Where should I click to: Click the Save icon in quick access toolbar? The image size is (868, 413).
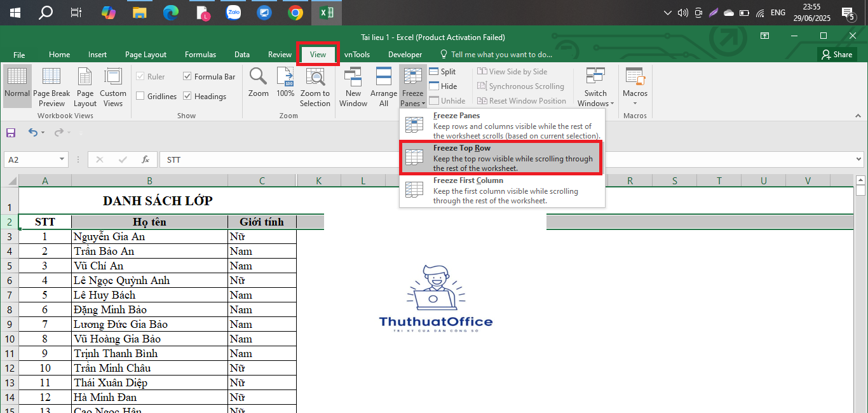tap(11, 133)
